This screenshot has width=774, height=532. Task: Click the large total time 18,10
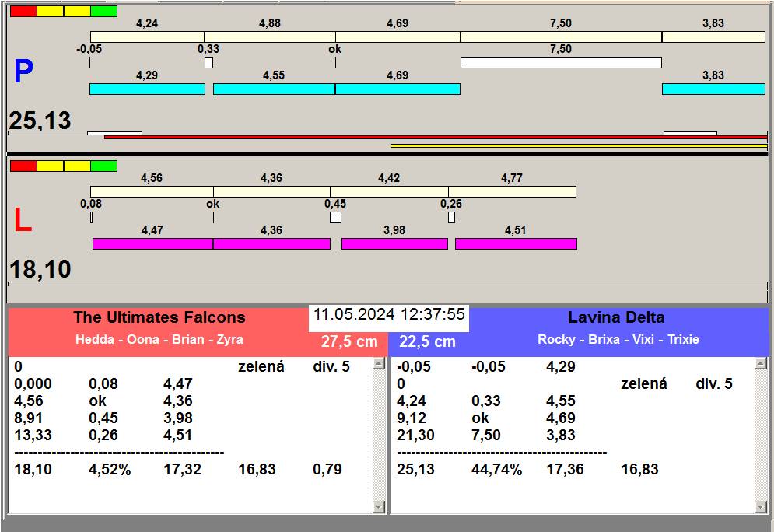coord(40,269)
